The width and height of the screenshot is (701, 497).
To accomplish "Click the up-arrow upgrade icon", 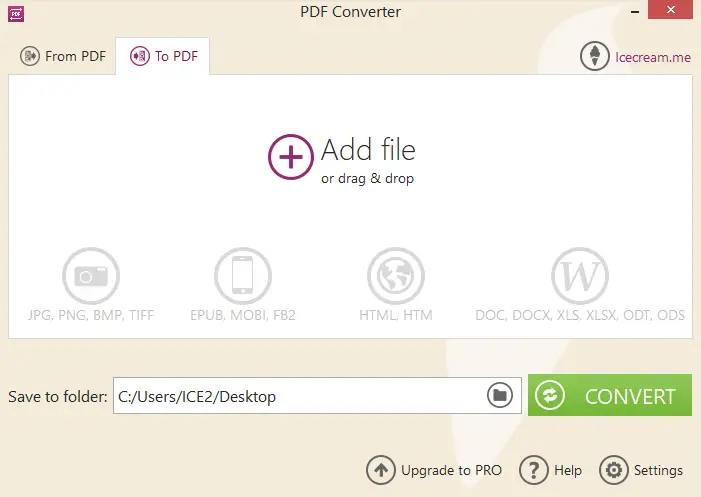I will point(380,470).
